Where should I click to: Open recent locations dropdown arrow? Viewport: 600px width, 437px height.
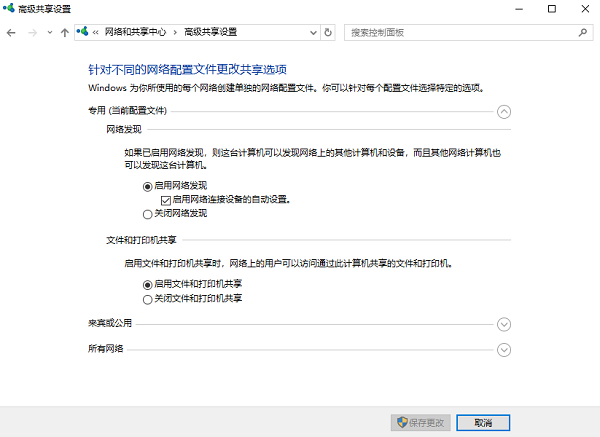pyautogui.click(x=50, y=33)
